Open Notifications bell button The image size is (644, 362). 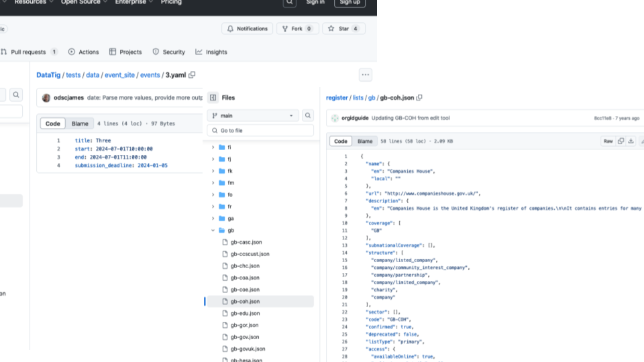tap(248, 29)
